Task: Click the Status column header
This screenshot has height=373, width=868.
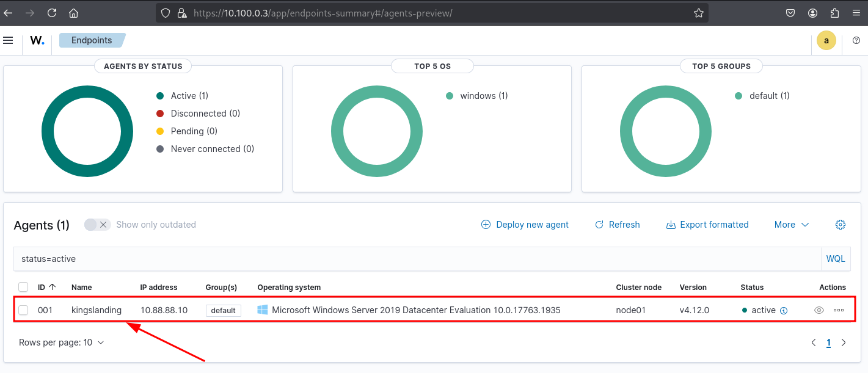Action: (752, 287)
